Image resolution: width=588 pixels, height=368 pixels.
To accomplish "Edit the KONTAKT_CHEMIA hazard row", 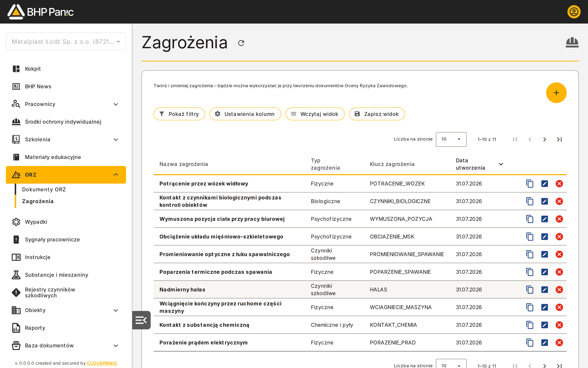I will tap(544, 325).
